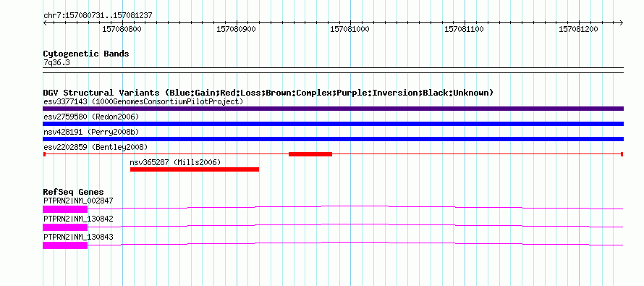
Task: Select the esv2759580 Redon2006 blue bar
Action: (333, 124)
